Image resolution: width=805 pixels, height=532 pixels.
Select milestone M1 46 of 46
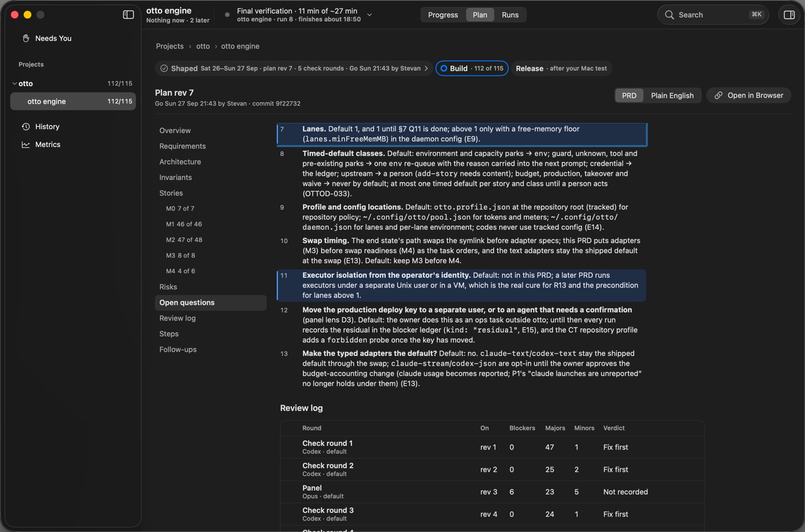point(184,224)
